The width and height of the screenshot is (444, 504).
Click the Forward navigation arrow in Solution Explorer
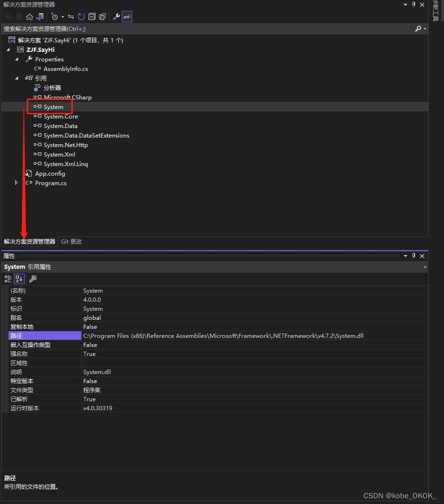coord(19,17)
